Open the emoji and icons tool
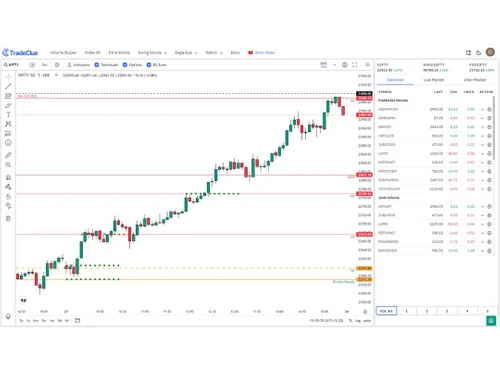This screenshot has height=375, width=500. 8,143
